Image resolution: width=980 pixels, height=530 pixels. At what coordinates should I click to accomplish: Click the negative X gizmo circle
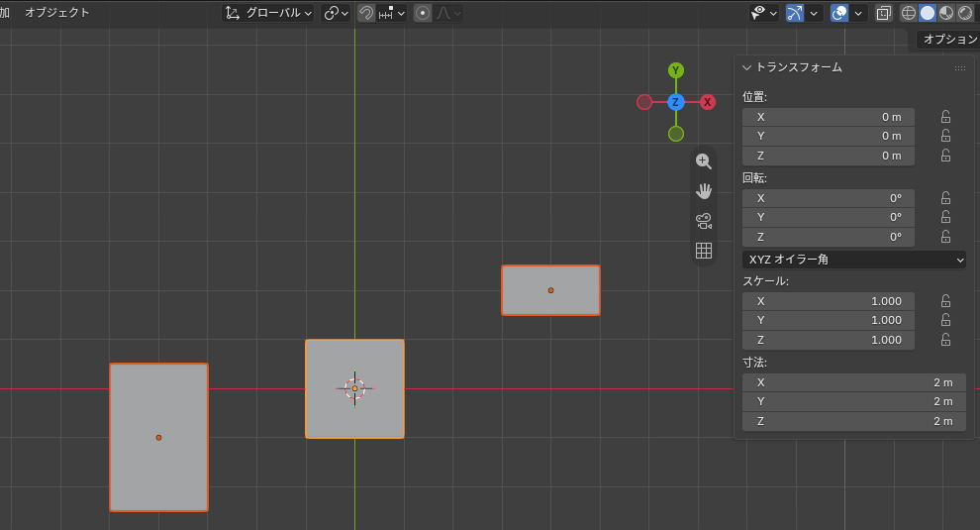[x=644, y=102]
